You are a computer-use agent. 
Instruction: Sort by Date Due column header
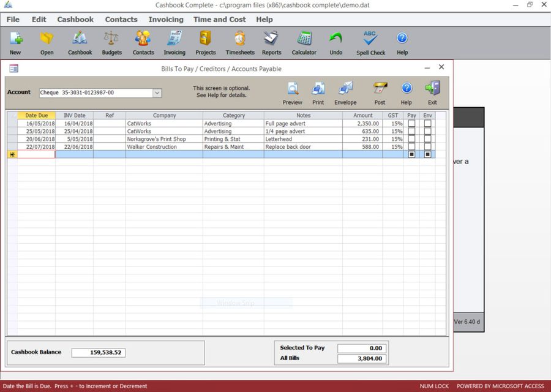tap(37, 115)
